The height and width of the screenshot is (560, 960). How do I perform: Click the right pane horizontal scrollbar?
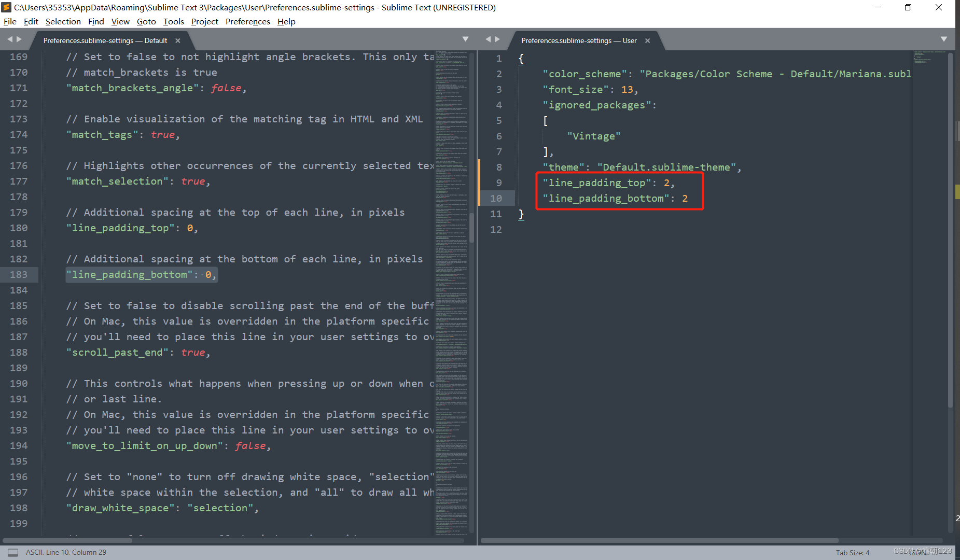pyautogui.click(x=660, y=540)
